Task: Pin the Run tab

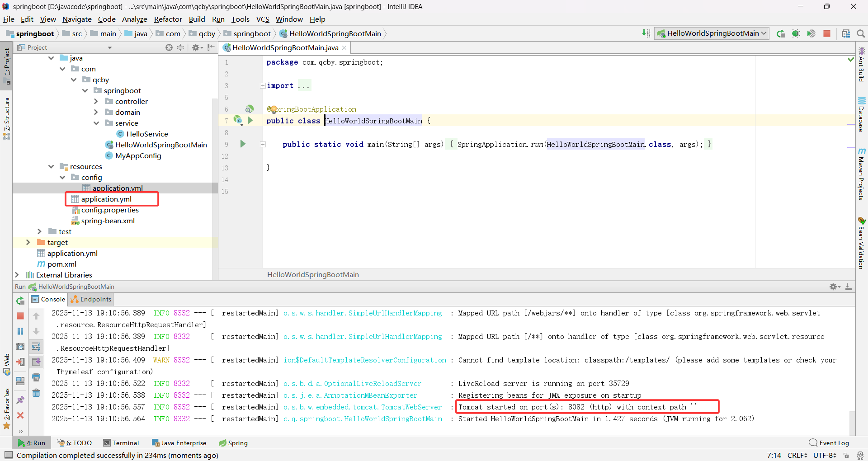Action: 20,400
